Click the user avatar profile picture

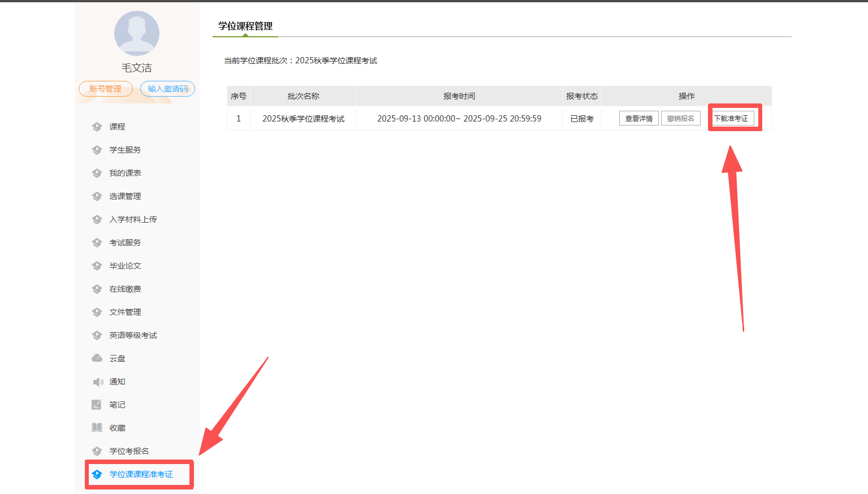point(137,33)
